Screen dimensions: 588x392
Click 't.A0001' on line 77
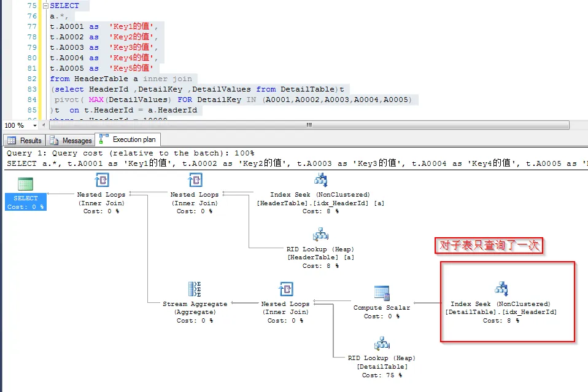point(67,26)
